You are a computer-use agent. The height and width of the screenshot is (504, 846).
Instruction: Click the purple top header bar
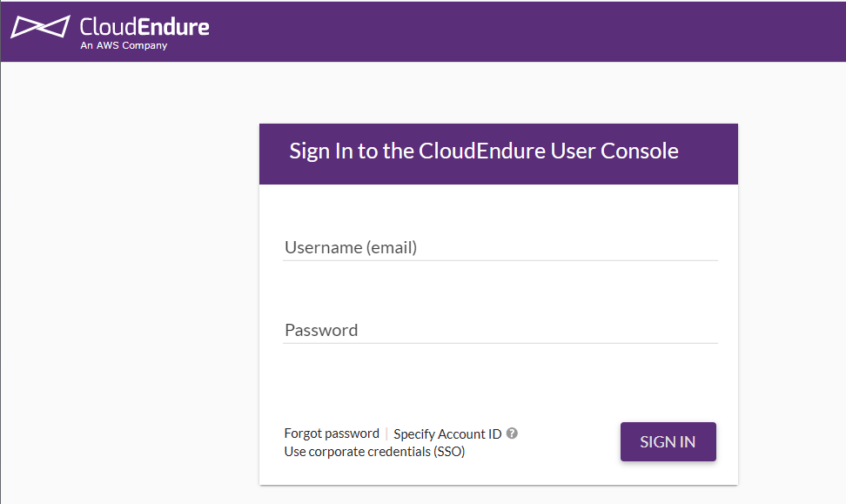(x=522, y=31)
